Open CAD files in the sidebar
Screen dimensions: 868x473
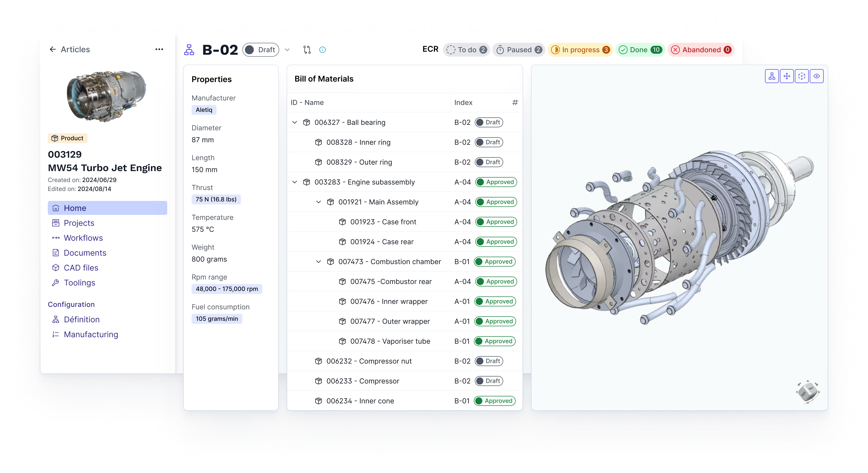click(81, 268)
